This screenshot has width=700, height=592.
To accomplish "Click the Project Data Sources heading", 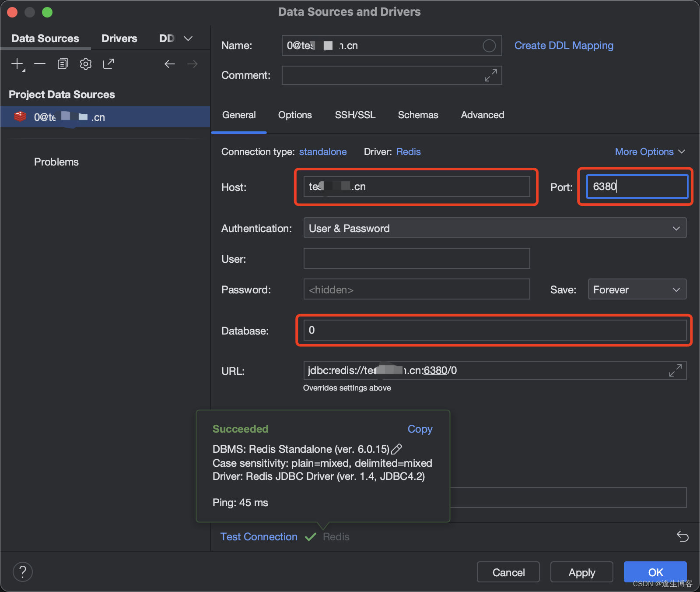I will pyautogui.click(x=62, y=95).
